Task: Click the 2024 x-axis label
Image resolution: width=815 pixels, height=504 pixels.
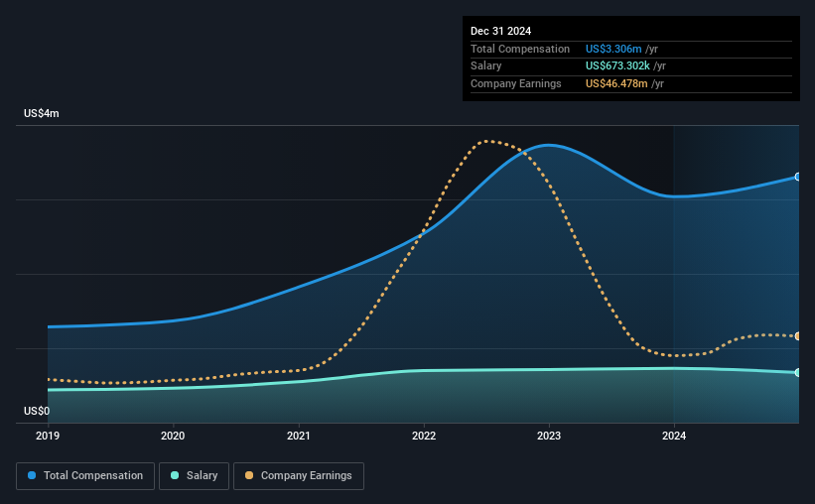Action: tap(674, 436)
